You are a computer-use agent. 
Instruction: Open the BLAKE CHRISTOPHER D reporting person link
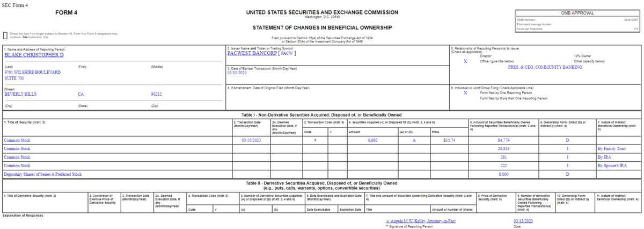(34, 55)
